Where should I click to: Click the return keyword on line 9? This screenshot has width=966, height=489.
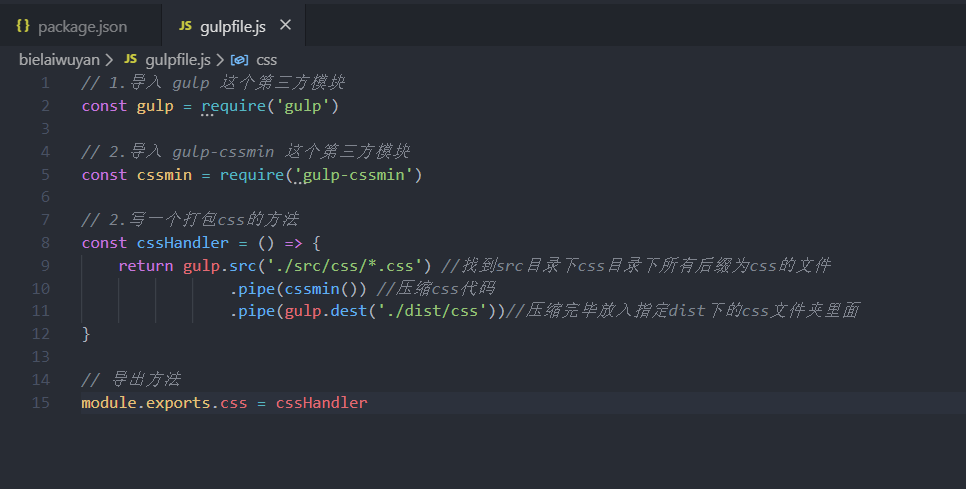pos(145,266)
